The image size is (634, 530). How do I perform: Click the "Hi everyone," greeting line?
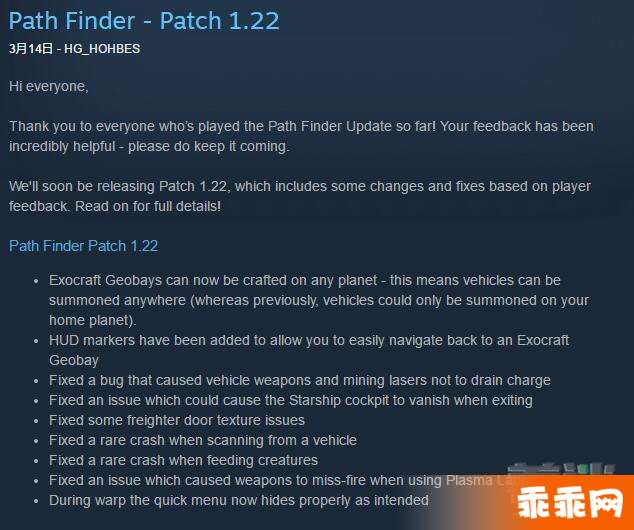(x=49, y=87)
